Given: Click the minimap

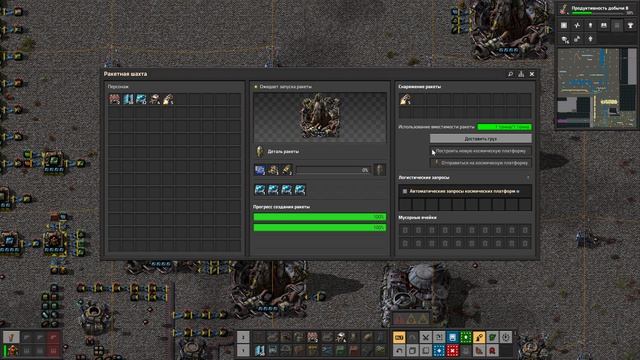Looking at the screenshot, I should click(597, 87).
